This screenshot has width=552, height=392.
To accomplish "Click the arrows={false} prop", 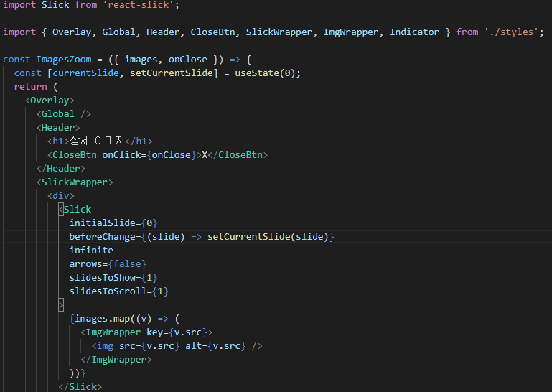I will [x=108, y=264].
